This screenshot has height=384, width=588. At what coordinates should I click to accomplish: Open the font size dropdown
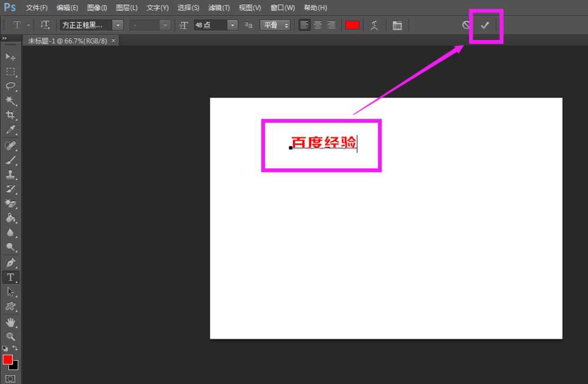pos(232,25)
